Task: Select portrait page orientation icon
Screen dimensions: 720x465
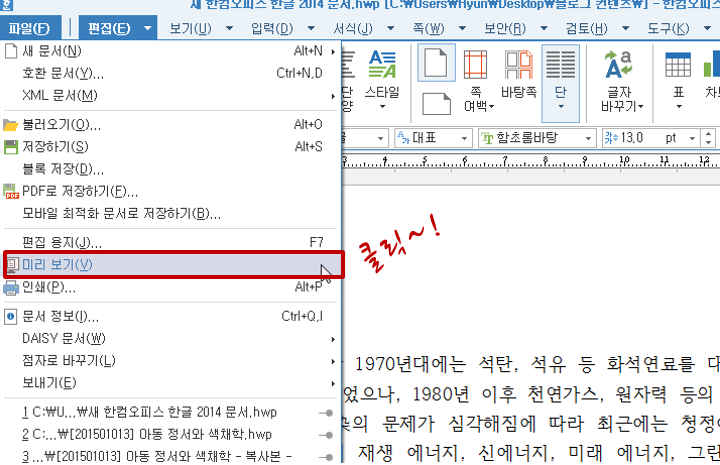Action: tap(436, 63)
